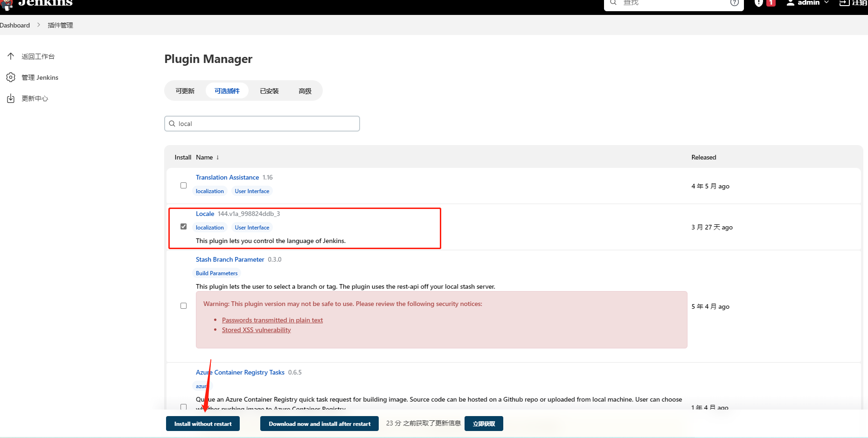This screenshot has height=438, width=868.
Task: Expand the admin user dropdown chevron
Action: click(826, 2)
